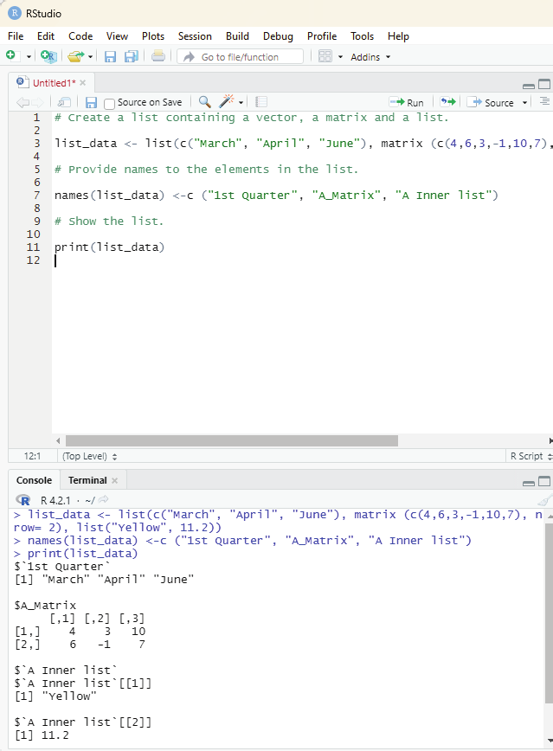Open the workspace panes layout dropdown
This screenshot has height=751, width=553.
click(330, 57)
